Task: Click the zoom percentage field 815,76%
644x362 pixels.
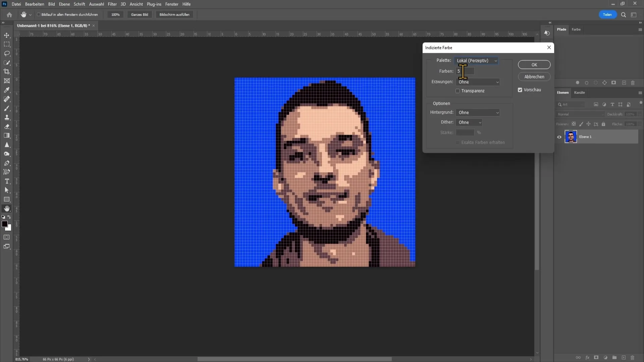Action: point(22,359)
